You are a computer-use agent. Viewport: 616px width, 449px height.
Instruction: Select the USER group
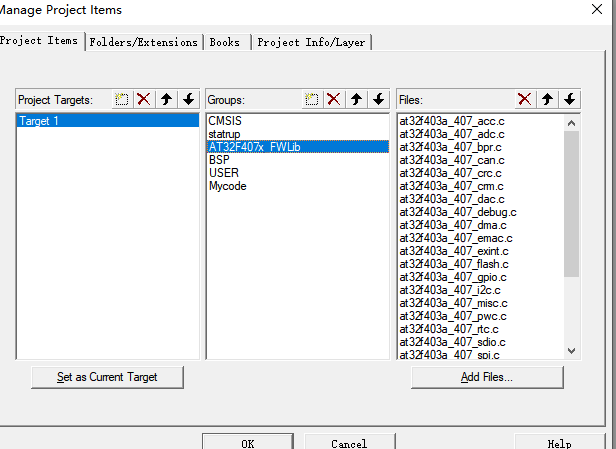coord(297,173)
